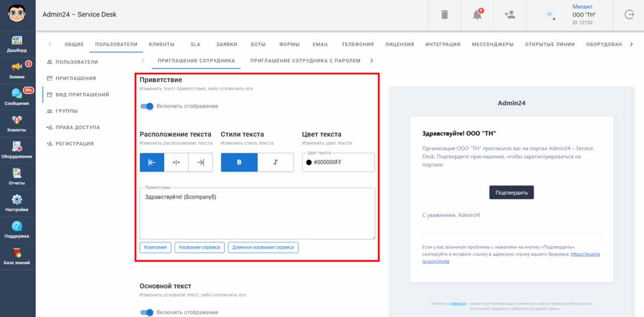644x317 pixels.
Task: Select Приглашение сотрудника с паролем tab
Action: (x=305, y=61)
